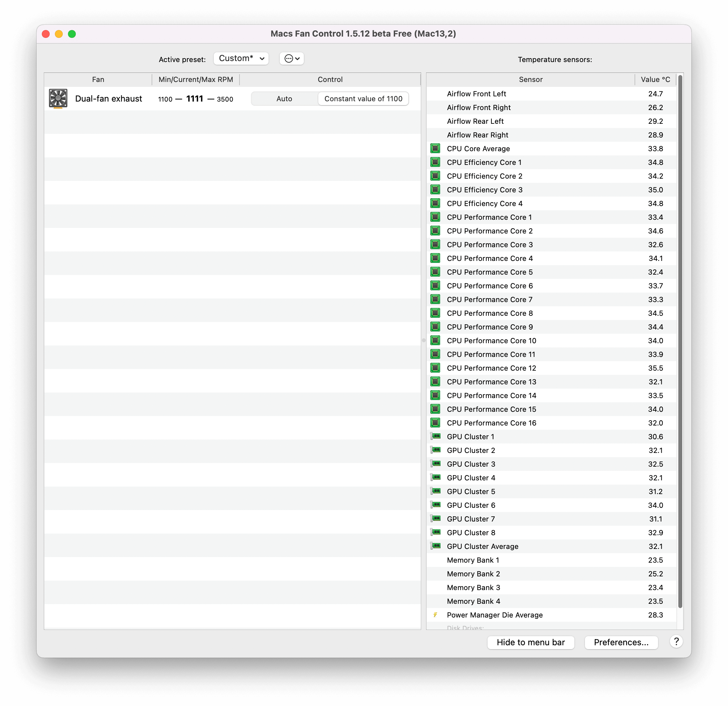
Task: Sort by the Sensor column header
Action: pos(530,79)
